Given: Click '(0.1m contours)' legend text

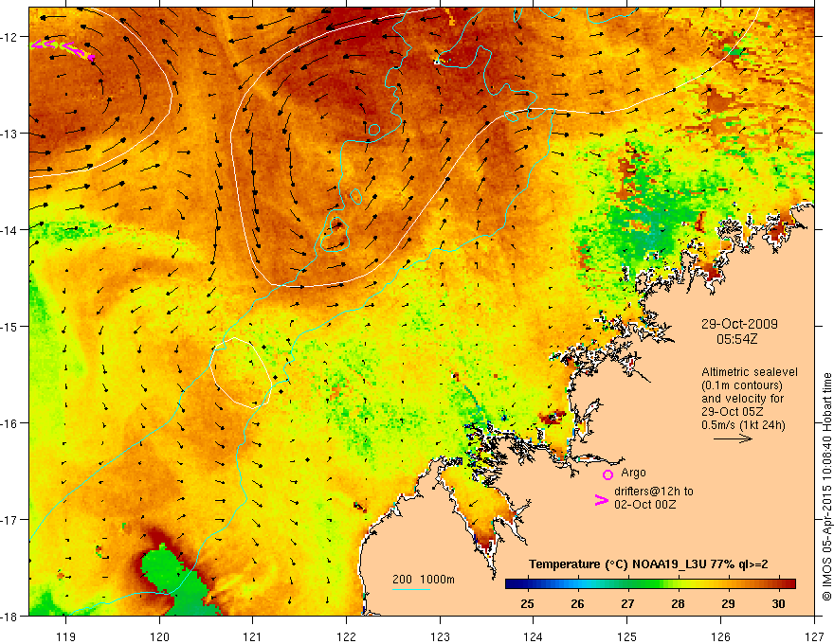Looking at the screenshot, I should click(x=742, y=385).
